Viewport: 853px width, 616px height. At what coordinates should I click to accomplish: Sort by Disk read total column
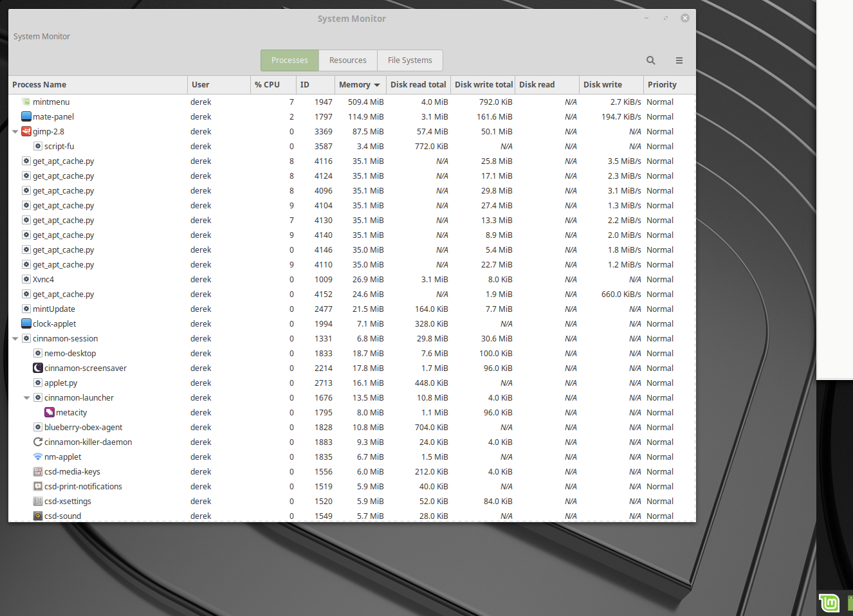pos(418,85)
